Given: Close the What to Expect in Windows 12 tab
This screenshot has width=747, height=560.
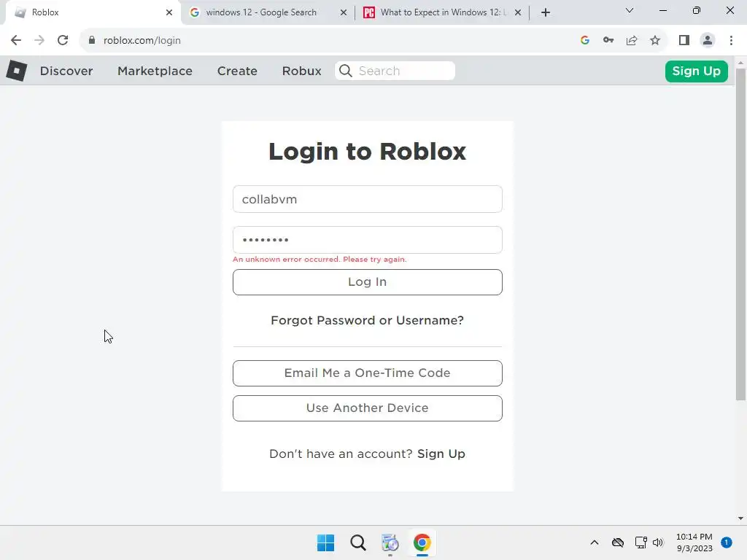Looking at the screenshot, I should [x=518, y=12].
